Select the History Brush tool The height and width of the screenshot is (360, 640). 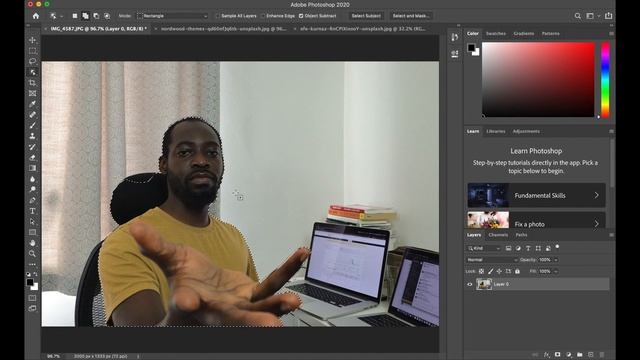click(x=33, y=147)
